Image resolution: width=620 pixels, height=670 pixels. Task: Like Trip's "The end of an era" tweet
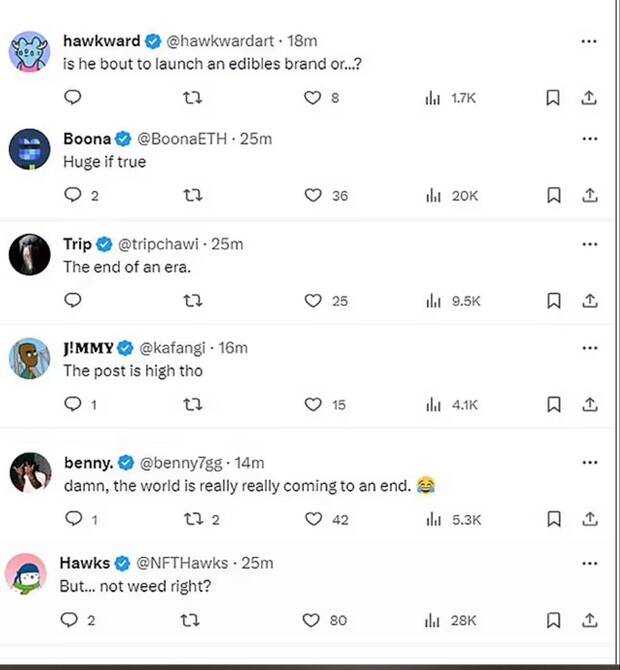click(x=313, y=300)
